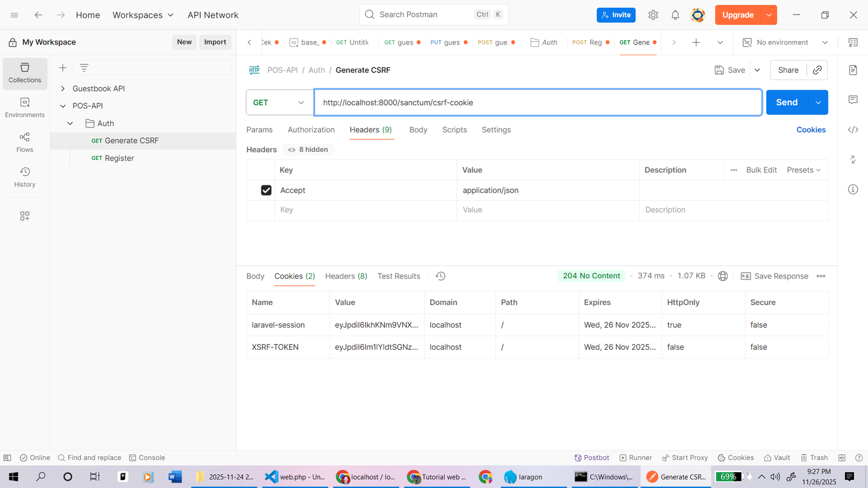The image size is (868, 488).
Task: Open the Flows sidebar icon
Action: click(24, 142)
